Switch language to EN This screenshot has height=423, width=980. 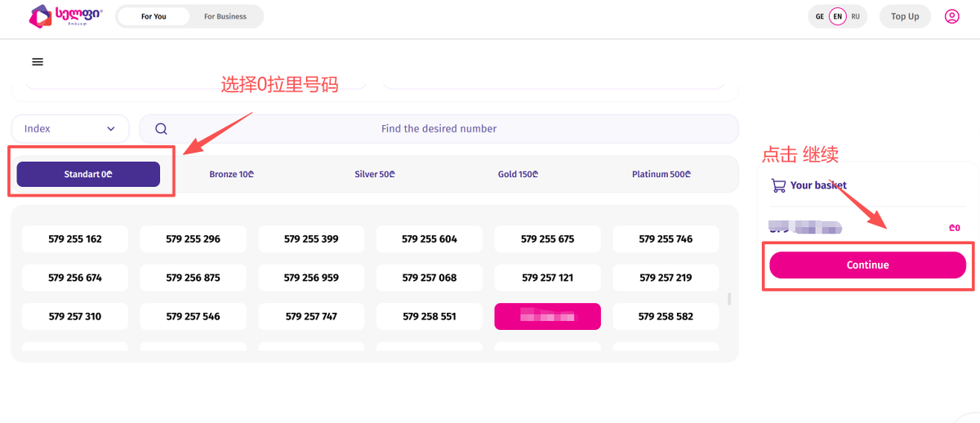coord(837,16)
